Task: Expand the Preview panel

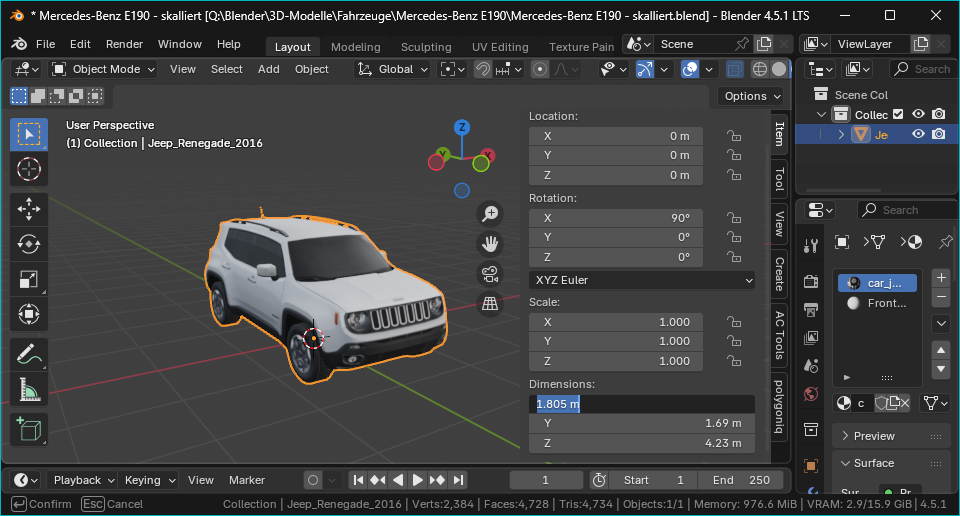Action: point(874,436)
